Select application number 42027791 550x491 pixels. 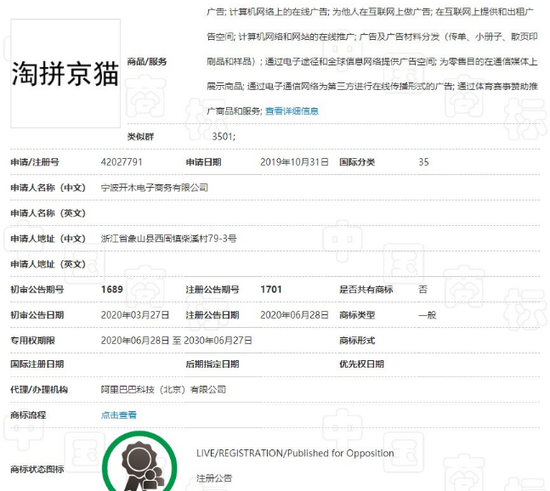[121, 162]
